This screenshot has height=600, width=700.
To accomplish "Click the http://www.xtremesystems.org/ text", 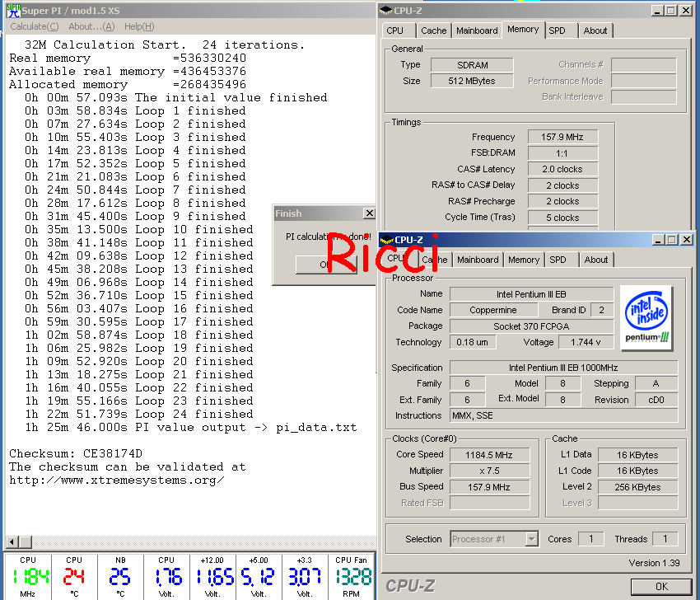I will pos(117,480).
